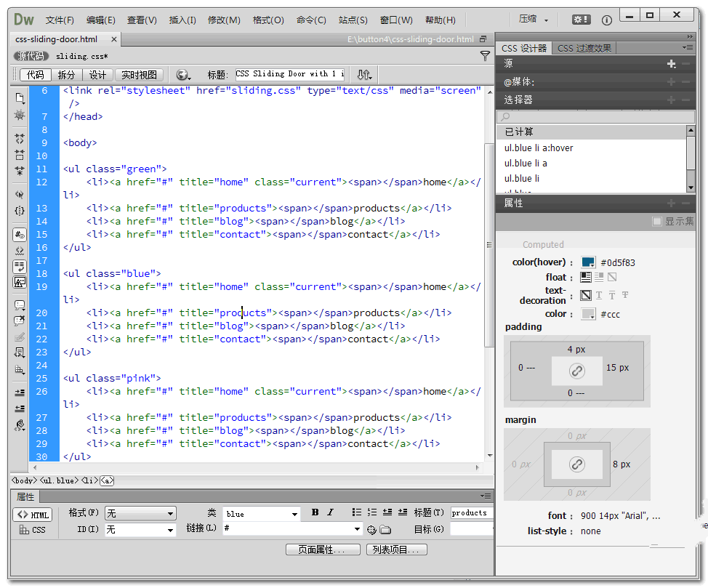Open the 文件(F) menu
The height and width of the screenshot is (588, 708).
pos(60,20)
